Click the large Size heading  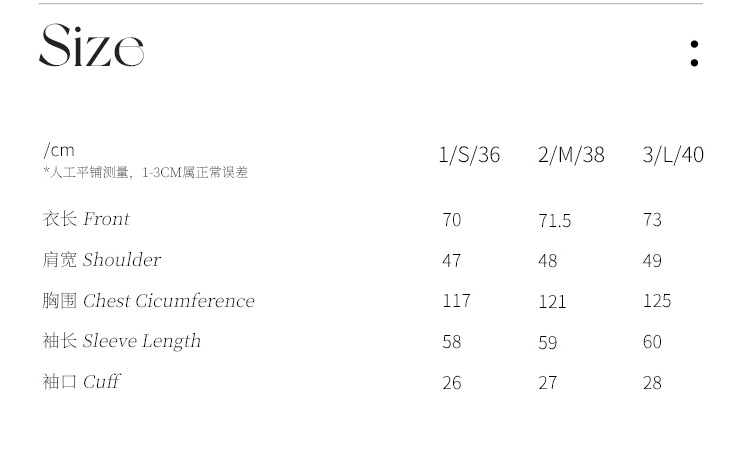point(92,47)
